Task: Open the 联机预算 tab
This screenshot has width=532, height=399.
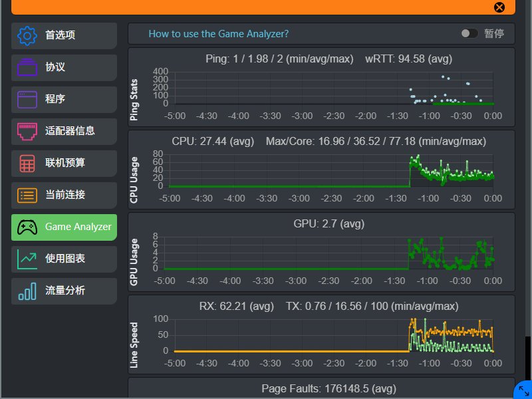Action: (64, 163)
